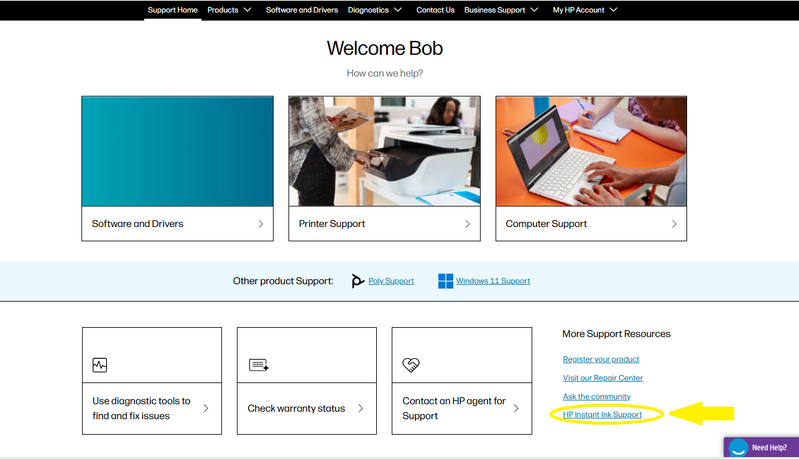Click the Other product Support: label

coord(283,281)
